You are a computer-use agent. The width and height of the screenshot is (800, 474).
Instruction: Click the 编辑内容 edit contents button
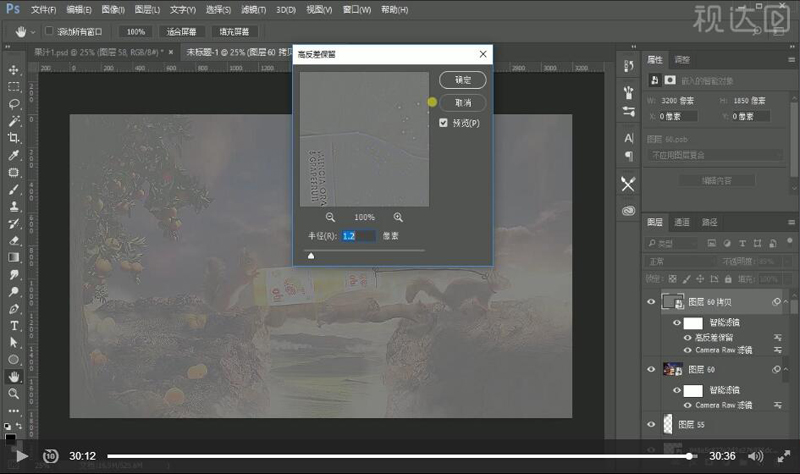(716, 181)
